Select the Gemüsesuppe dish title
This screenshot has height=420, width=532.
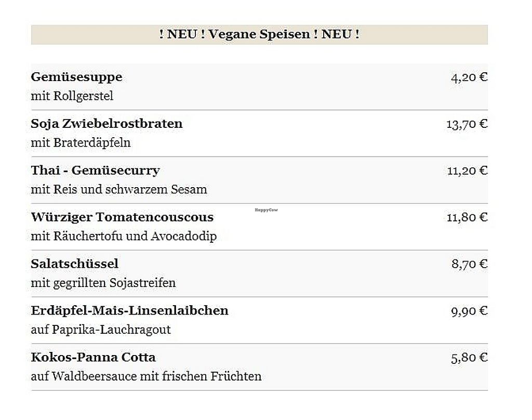coord(76,77)
